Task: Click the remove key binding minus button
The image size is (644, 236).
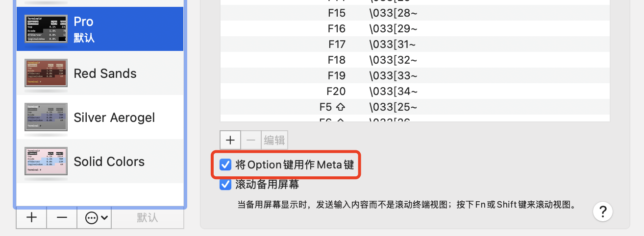Action: point(250,140)
